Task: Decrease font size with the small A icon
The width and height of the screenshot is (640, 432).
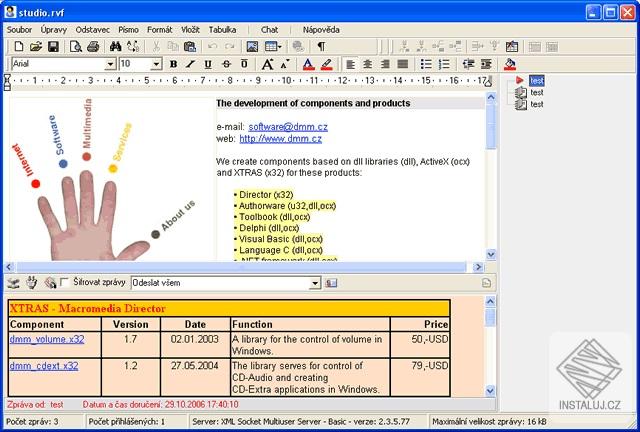Action: pyautogui.click(x=285, y=64)
